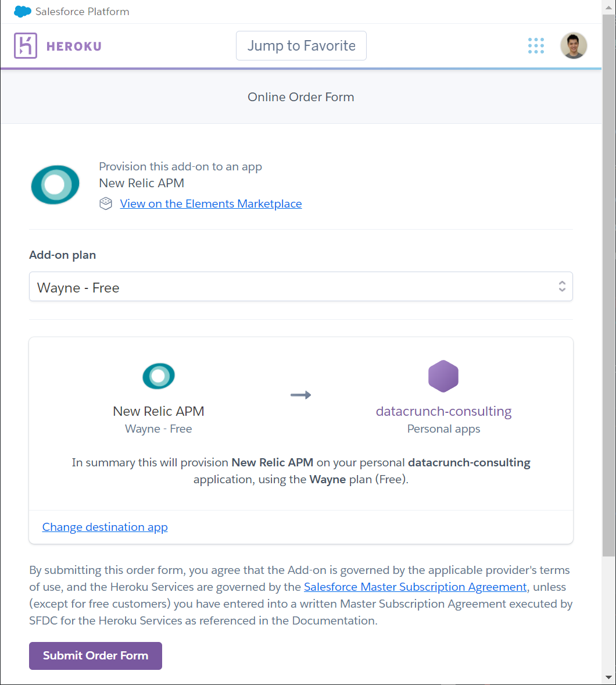Click 'Provision this add-on to an app' text

(180, 166)
